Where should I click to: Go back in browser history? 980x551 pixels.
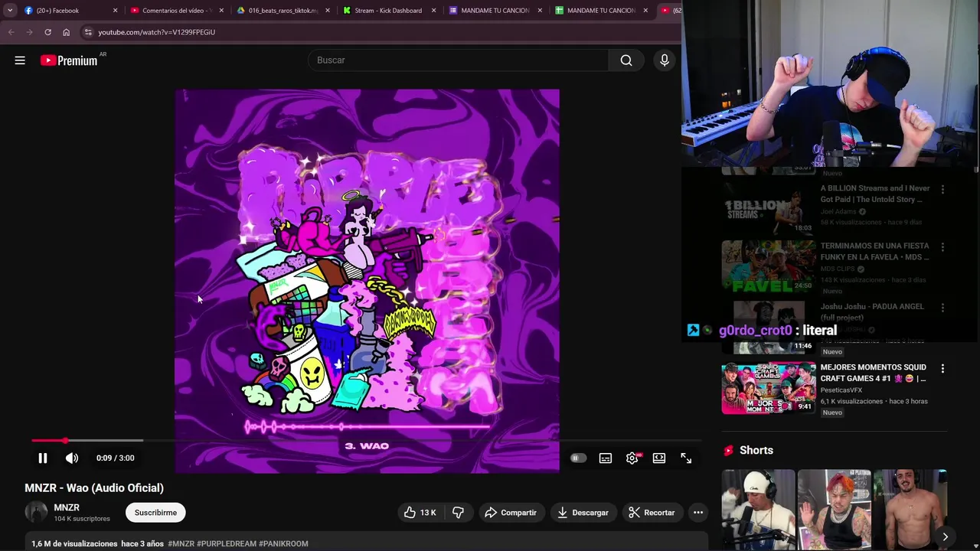point(11,32)
